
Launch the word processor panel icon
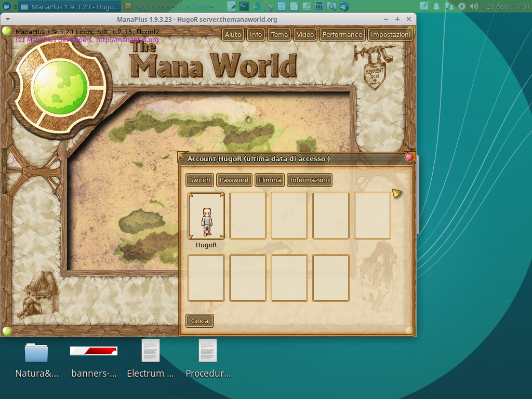tap(281, 6)
